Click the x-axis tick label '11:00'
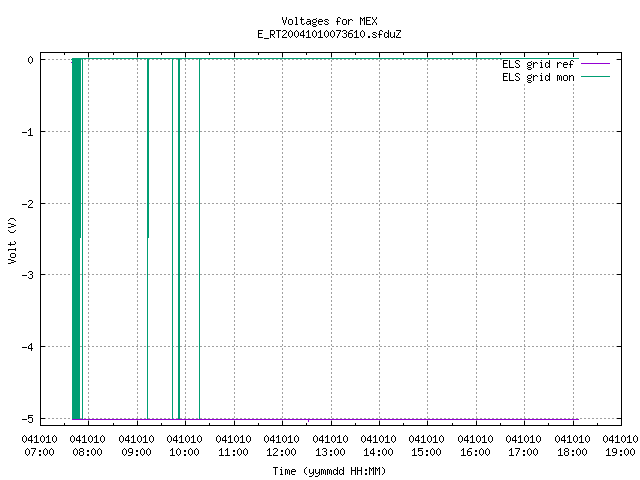The width and height of the screenshot is (640, 480). 233,452
